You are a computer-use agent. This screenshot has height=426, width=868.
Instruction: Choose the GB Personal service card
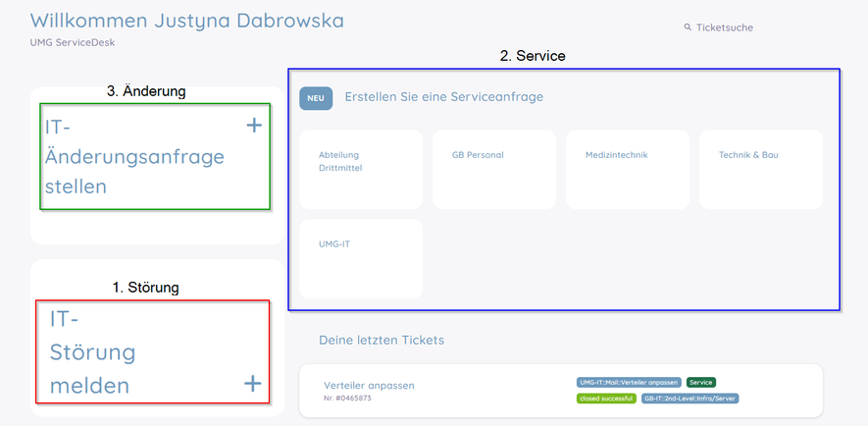[493, 169]
